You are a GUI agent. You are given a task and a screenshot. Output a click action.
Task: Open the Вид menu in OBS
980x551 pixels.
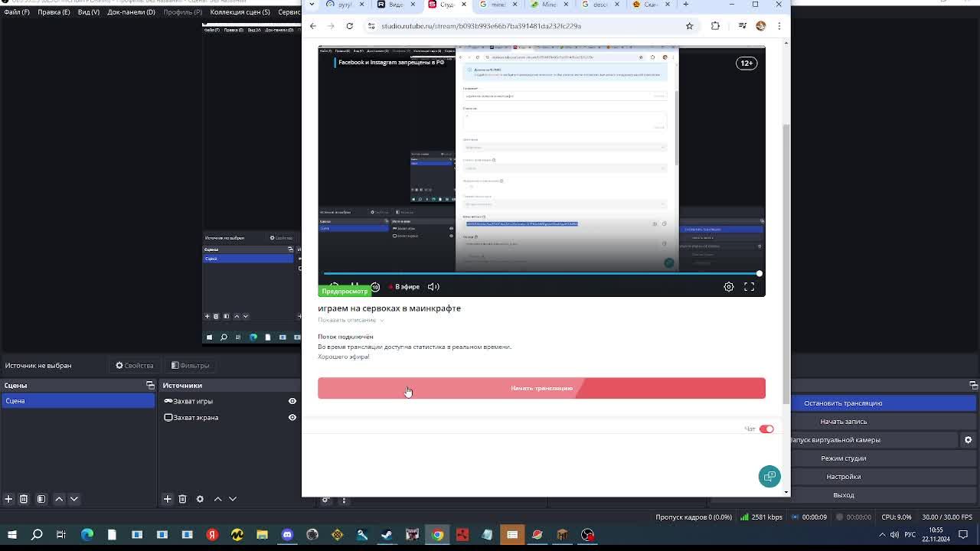[89, 12]
